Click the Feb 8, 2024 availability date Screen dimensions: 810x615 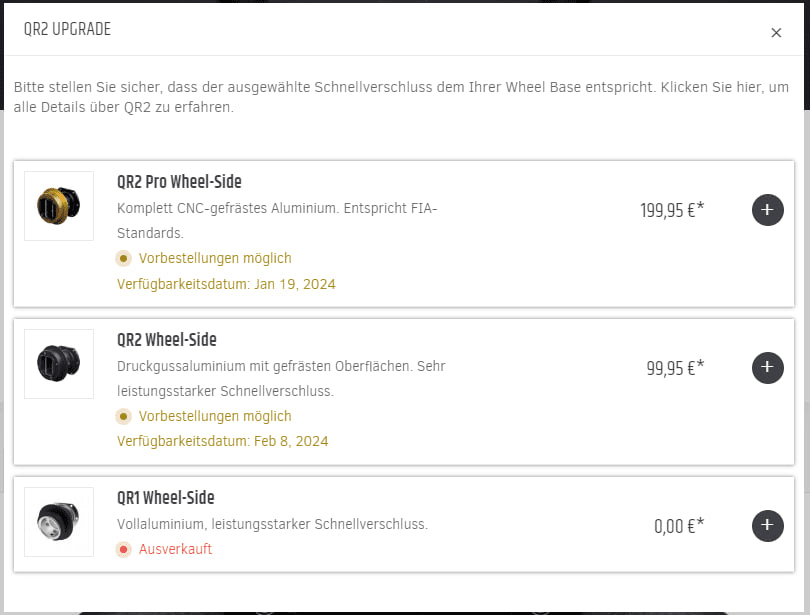[x=295, y=441]
